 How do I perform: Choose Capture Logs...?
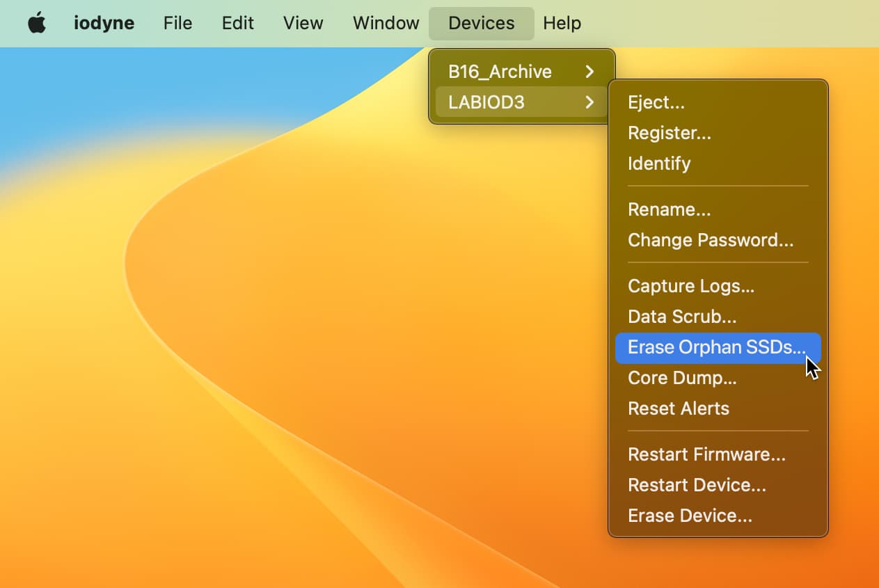718,286
